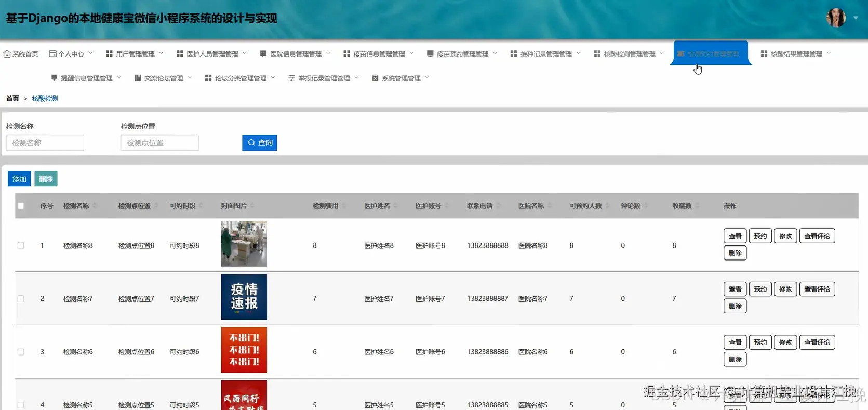Screen dimensions: 868x410
Task: Click 预约 for row 检测名称6
Action: 760,343
